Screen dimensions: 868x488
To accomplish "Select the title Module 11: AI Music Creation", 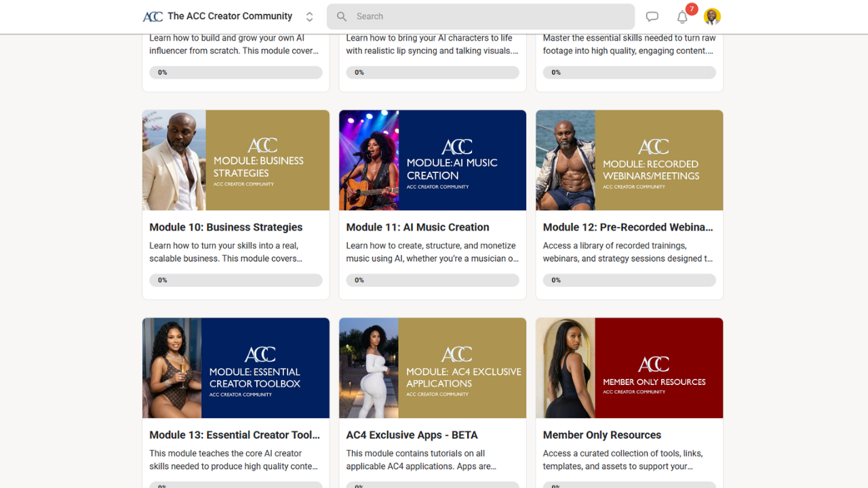I will 418,227.
